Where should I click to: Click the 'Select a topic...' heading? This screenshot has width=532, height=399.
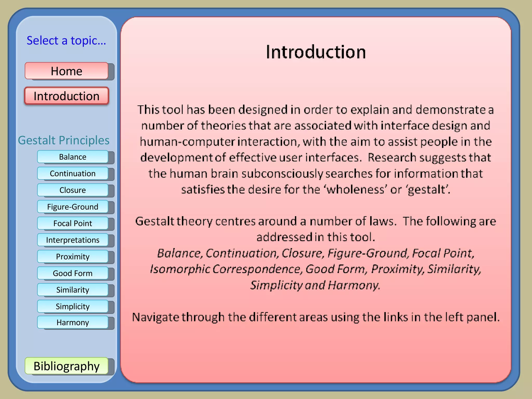point(66,41)
